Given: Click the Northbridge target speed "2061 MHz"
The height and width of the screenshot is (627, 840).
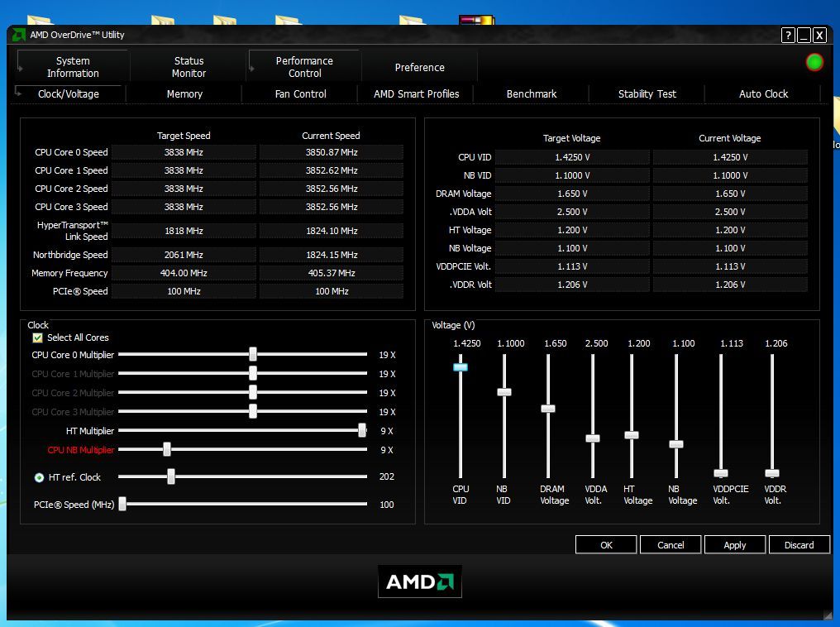Looking at the screenshot, I should pyautogui.click(x=184, y=255).
